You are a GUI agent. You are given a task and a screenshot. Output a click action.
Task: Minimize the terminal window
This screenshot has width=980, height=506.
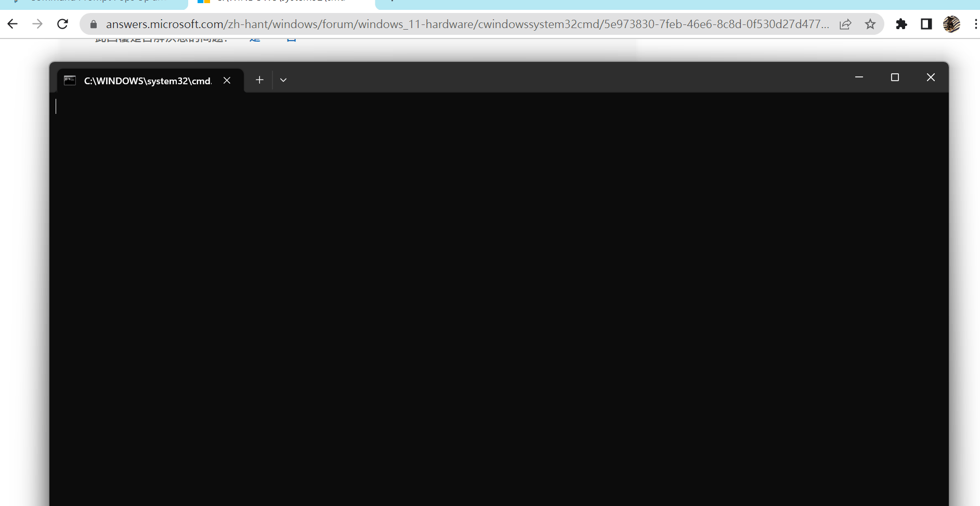[x=859, y=77]
